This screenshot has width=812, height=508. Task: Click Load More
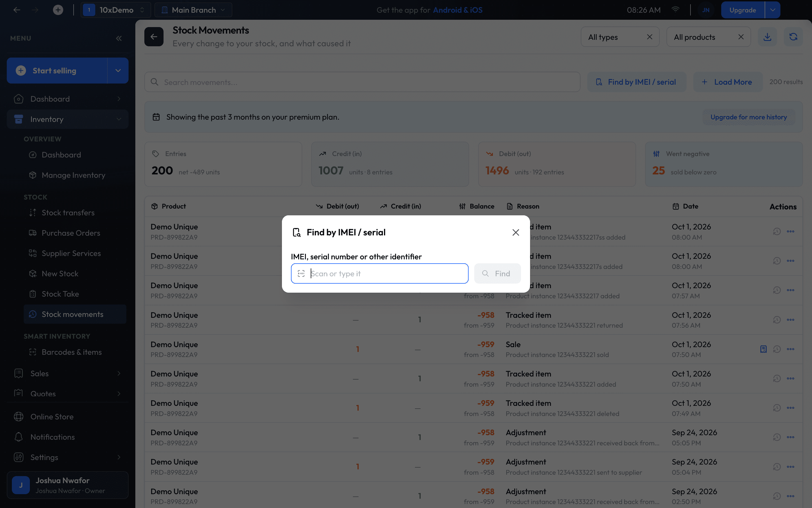tap(728, 82)
